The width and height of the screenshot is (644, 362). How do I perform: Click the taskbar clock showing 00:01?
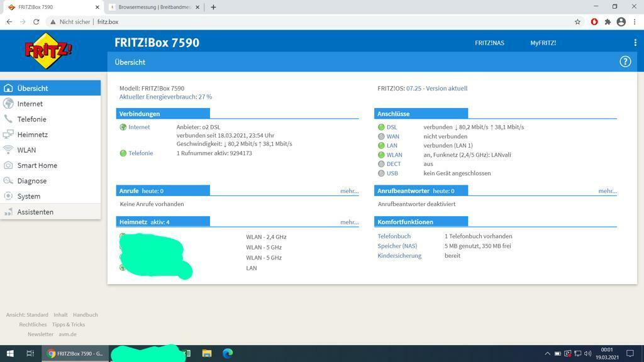click(607, 353)
